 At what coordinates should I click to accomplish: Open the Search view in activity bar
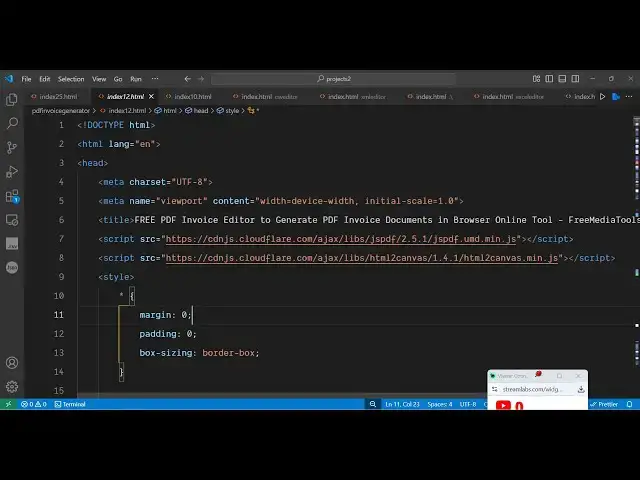tap(12, 123)
